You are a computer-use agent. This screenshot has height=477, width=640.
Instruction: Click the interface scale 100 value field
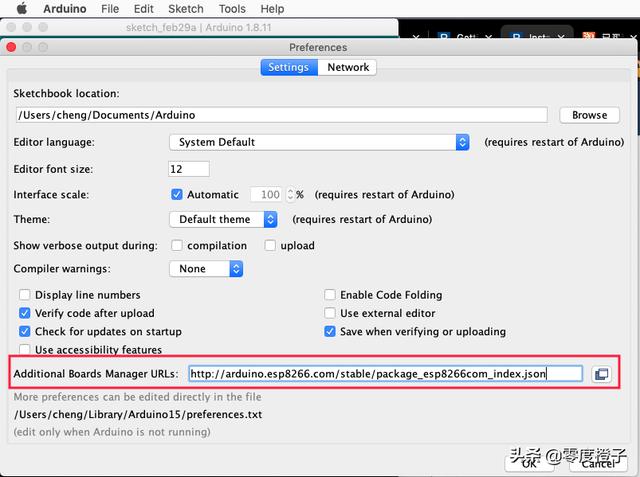(268, 194)
